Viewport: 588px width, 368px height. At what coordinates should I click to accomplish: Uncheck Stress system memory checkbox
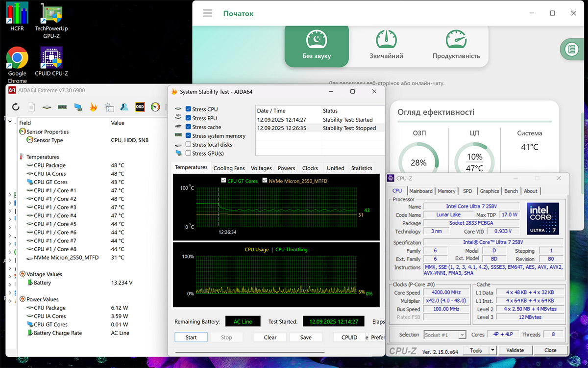(189, 135)
